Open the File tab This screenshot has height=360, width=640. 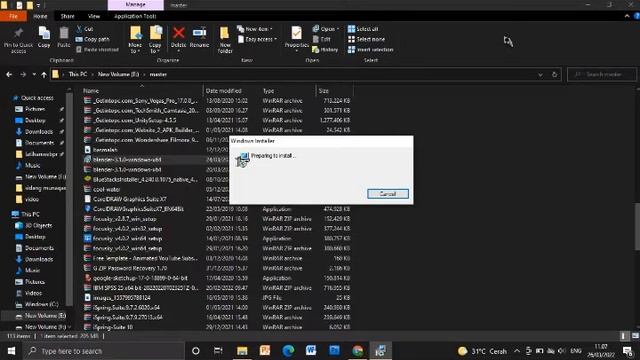tap(13, 16)
